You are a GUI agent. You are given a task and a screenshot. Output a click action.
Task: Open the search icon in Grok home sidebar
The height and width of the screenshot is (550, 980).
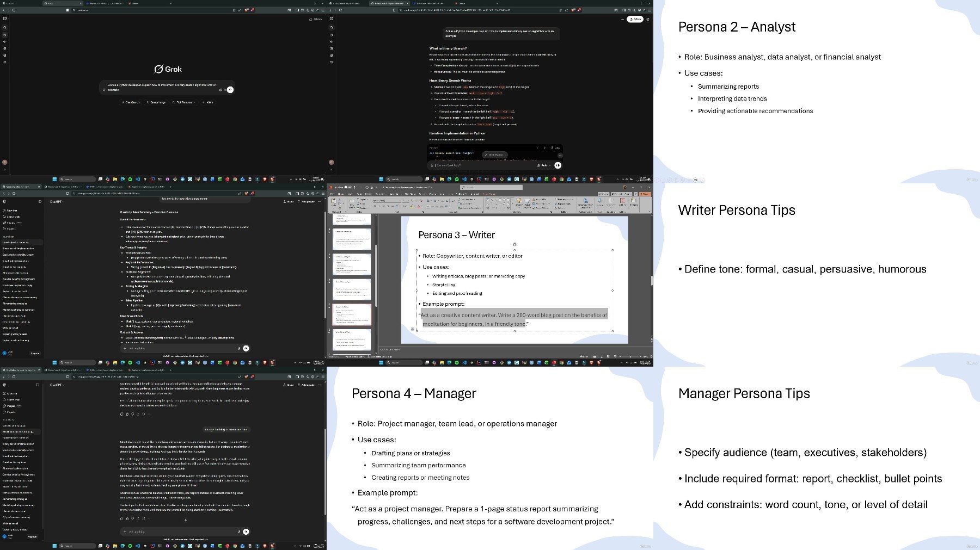[5, 27]
